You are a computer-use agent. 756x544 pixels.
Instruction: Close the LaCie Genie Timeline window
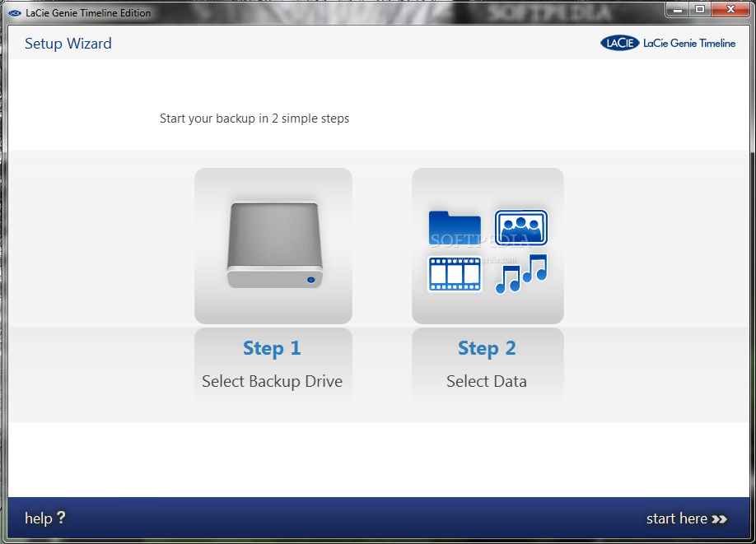coord(730,10)
